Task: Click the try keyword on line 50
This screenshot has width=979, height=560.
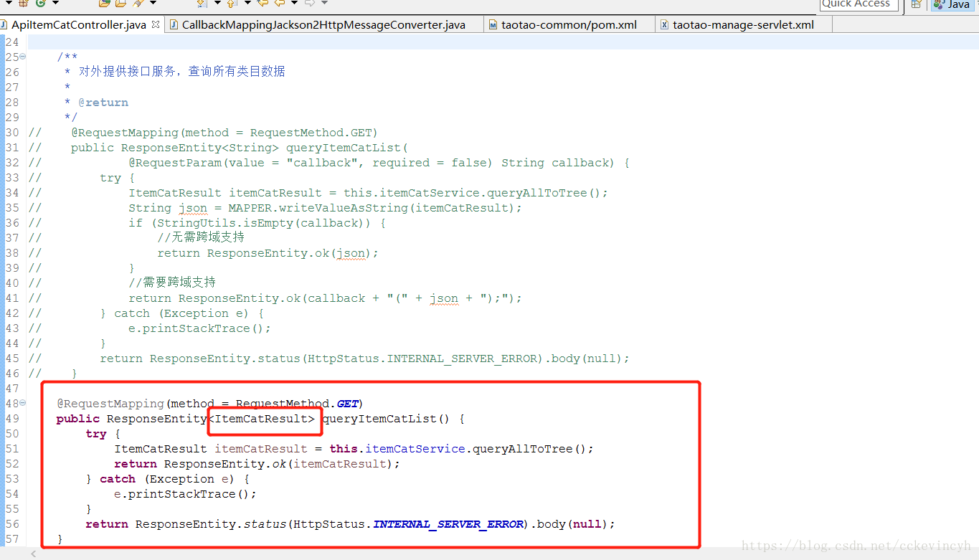Action: [x=96, y=434]
